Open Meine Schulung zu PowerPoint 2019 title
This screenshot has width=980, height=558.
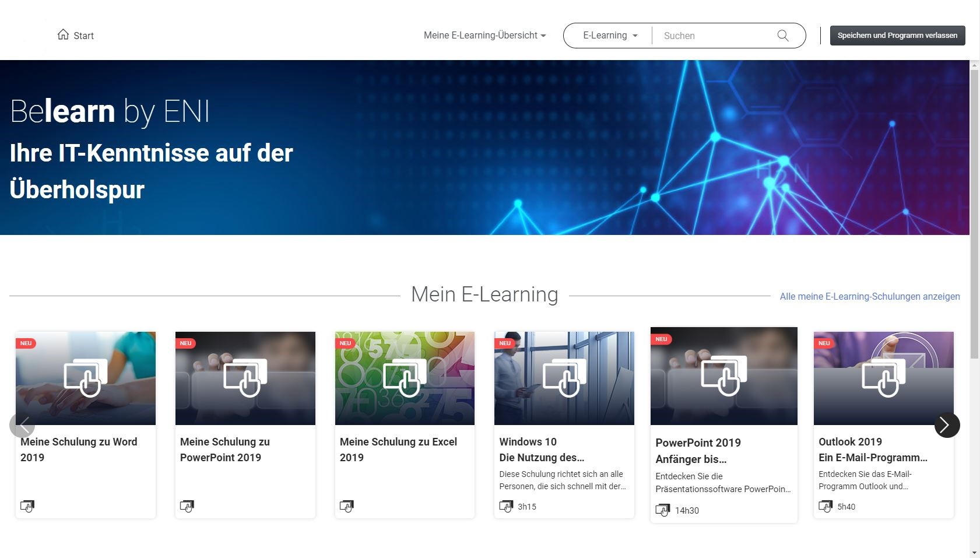coord(225,450)
